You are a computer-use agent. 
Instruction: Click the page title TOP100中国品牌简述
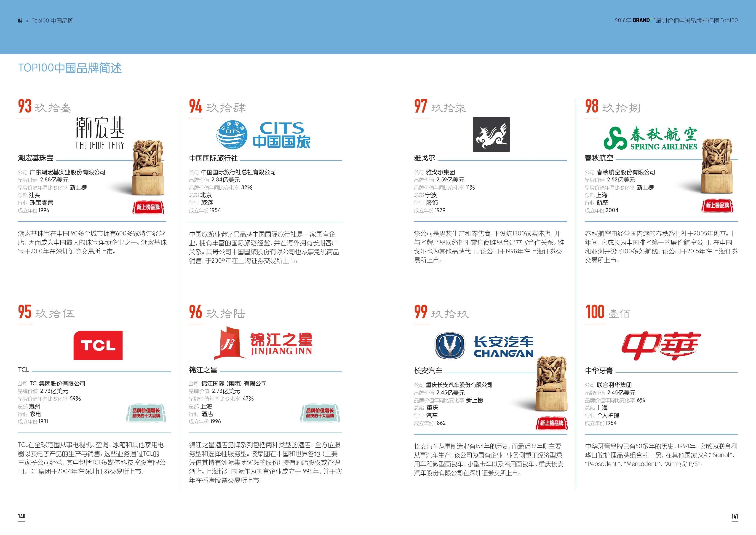(70, 68)
